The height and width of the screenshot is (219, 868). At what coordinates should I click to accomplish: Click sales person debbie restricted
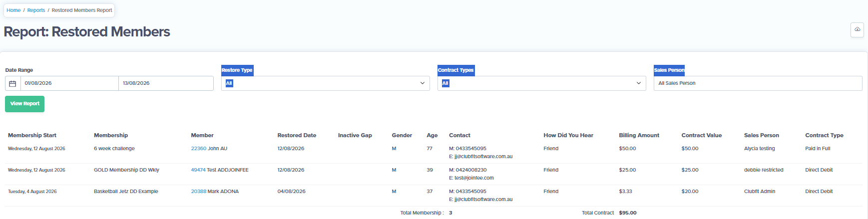[764, 170]
